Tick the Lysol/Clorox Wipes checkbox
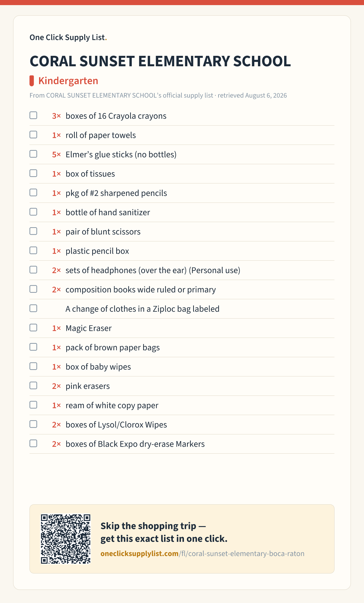 33,424
